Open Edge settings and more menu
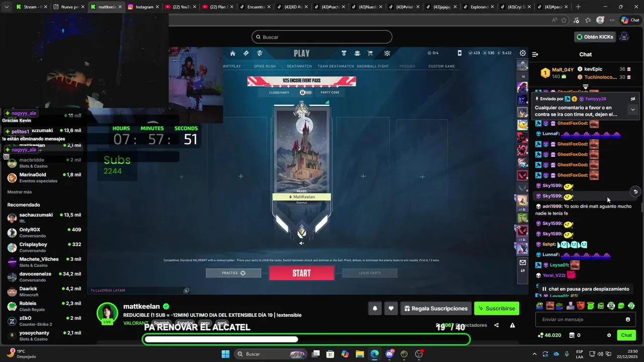The width and height of the screenshot is (644, 362). click(612, 20)
